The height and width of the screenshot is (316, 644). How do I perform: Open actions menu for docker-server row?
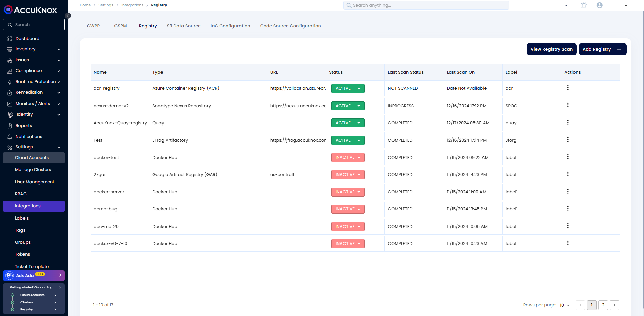pyautogui.click(x=568, y=191)
